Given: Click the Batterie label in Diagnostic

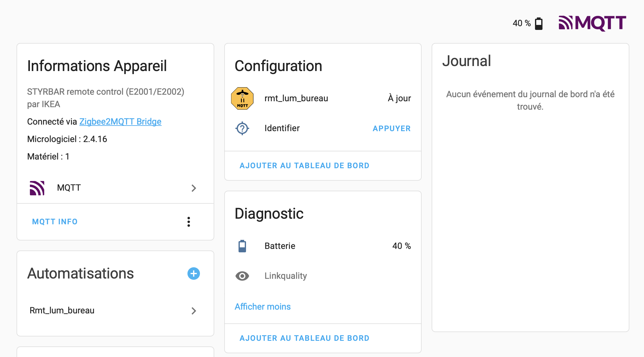Looking at the screenshot, I should pos(280,246).
